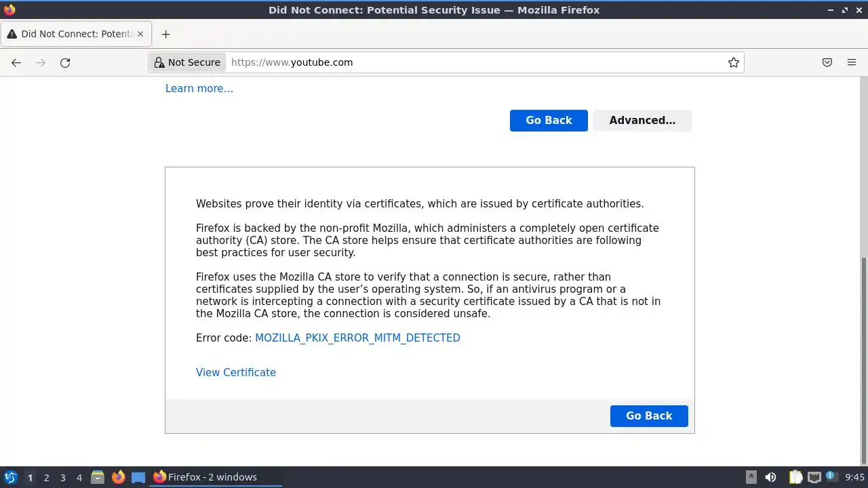The width and height of the screenshot is (868, 488).
Task: Open the View Certificate link
Action: (236, 372)
